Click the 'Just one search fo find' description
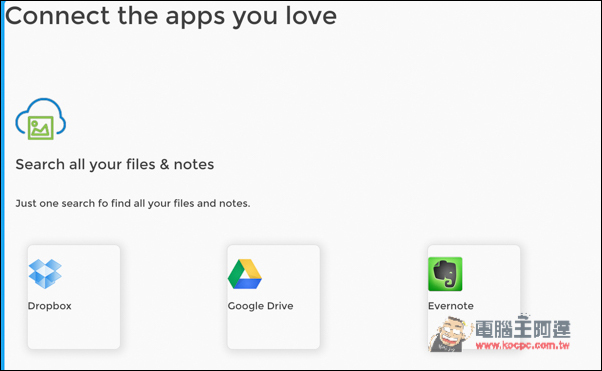 coord(133,203)
